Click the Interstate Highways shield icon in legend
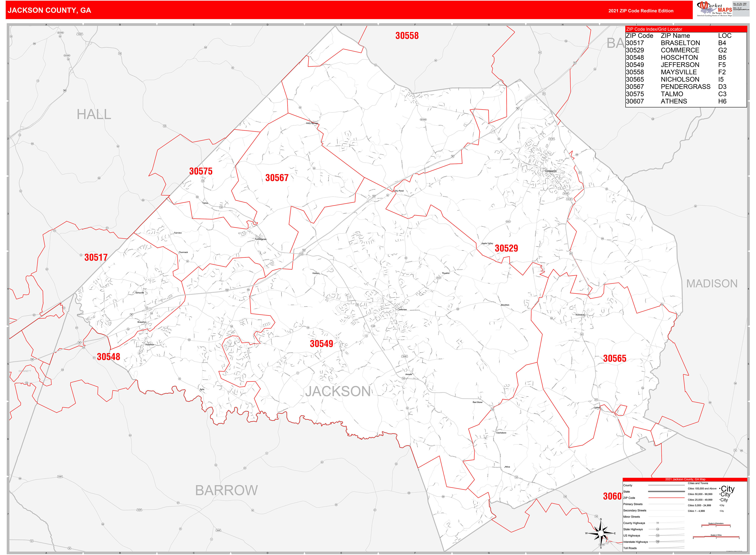Screen dimensions: 756x555 tap(658, 542)
